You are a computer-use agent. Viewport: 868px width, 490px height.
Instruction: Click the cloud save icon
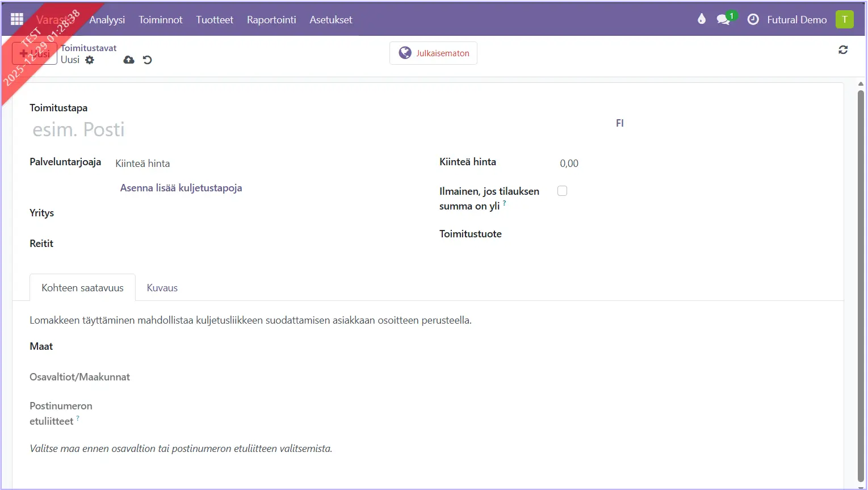tap(129, 60)
